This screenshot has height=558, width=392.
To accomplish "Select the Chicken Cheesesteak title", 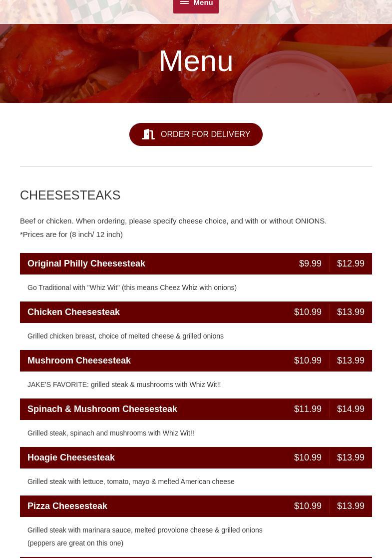I will coord(73,312).
